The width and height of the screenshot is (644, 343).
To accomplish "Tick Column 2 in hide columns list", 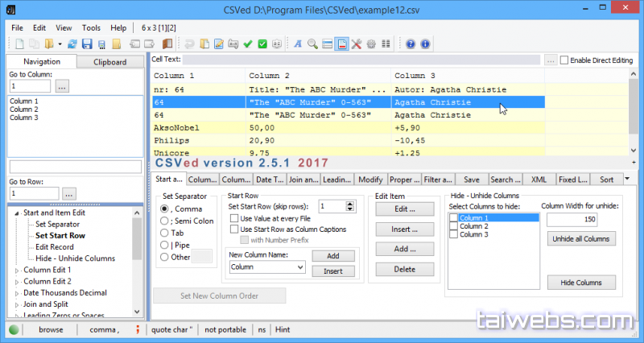I will click(453, 226).
